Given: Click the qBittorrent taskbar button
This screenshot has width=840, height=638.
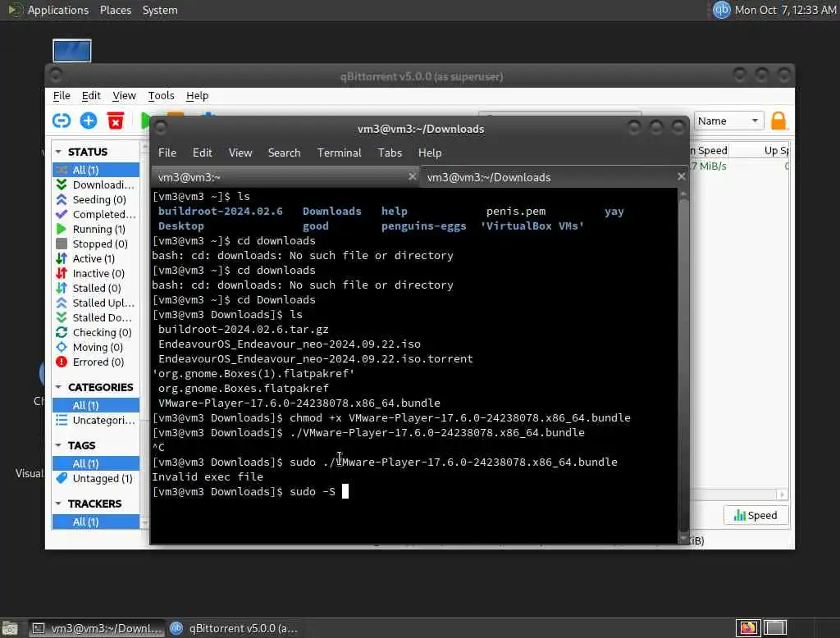Looking at the screenshot, I should (235, 628).
